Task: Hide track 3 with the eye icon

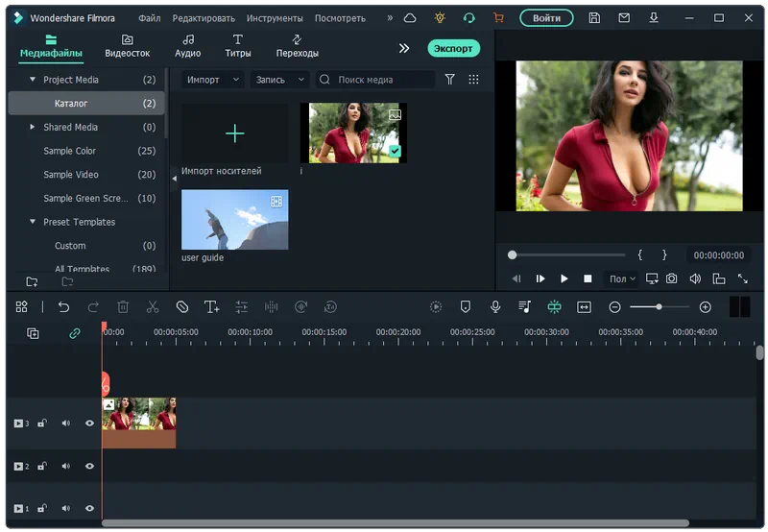Action: point(89,423)
